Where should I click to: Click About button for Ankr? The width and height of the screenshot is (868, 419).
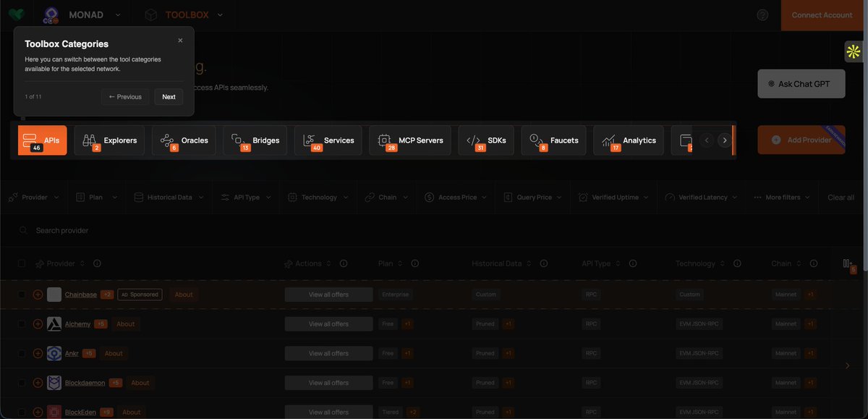(x=114, y=353)
